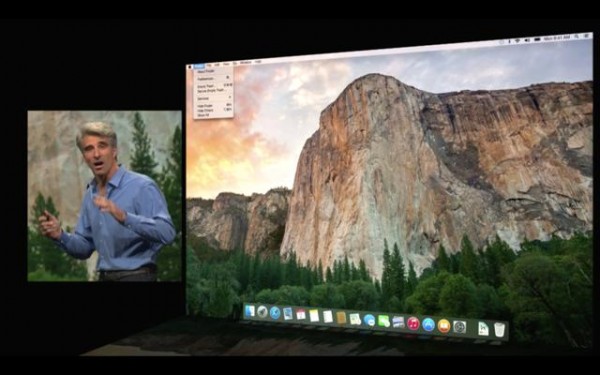The height and width of the screenshot is (375, 600).
Task: Open Calendar icon in Dock
Action: [x=301, y=315]
